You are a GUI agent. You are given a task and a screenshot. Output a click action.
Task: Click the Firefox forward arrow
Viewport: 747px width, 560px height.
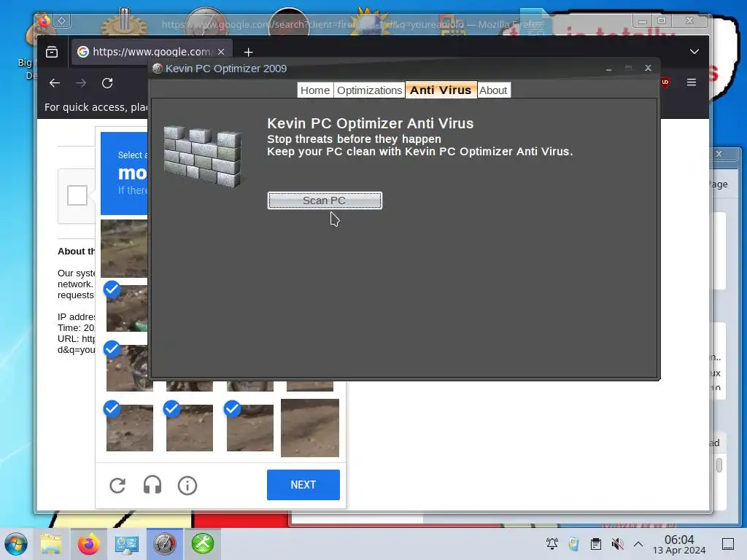click(x=81, y=83)
